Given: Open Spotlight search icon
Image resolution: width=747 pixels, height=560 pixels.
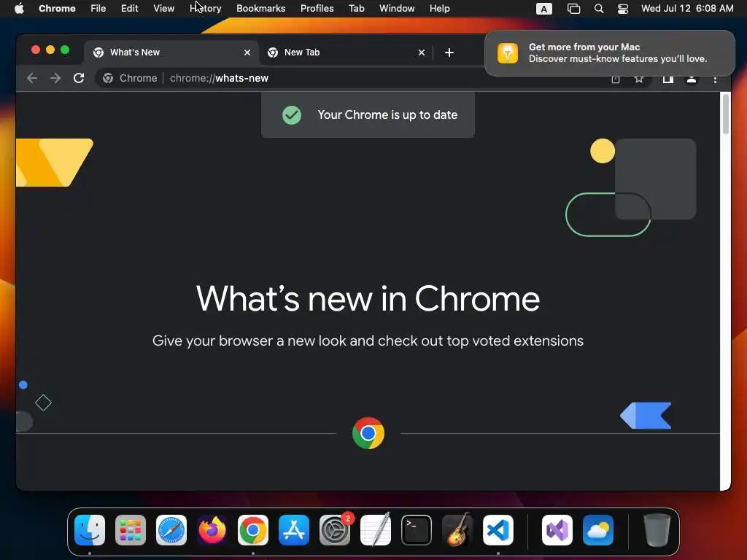Looking at the screenshot, I should click(599, 9).
